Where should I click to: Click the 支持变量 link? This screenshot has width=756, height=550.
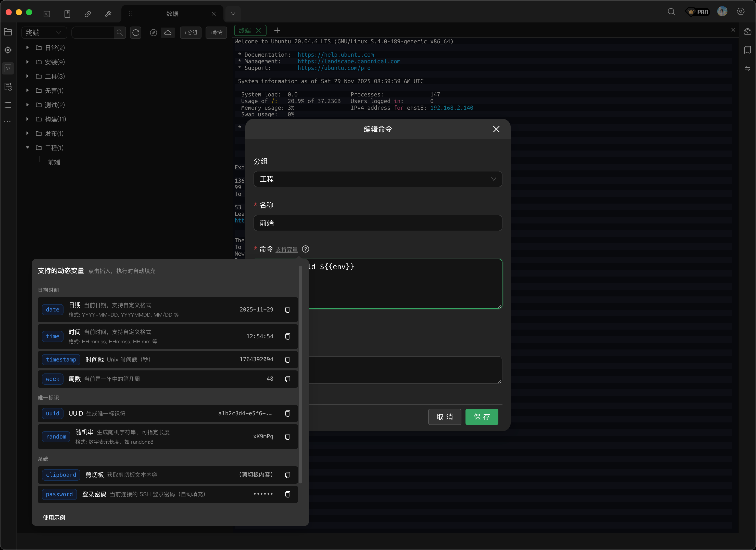tap(286, 249)
